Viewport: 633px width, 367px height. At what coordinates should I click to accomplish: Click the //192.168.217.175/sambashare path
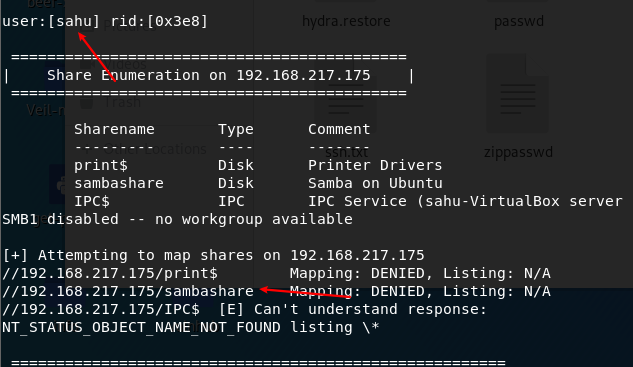(x=128, y=291)
